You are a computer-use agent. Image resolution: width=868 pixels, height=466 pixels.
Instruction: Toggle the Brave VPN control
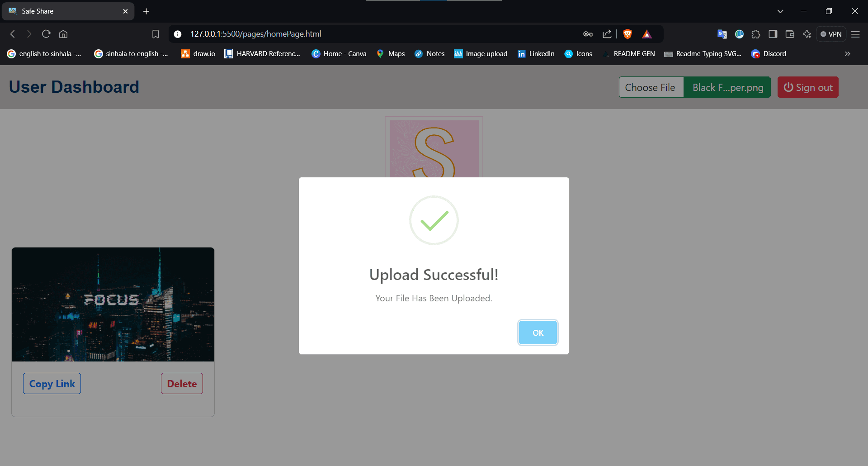pyautogui.click(x=831, y=34)
